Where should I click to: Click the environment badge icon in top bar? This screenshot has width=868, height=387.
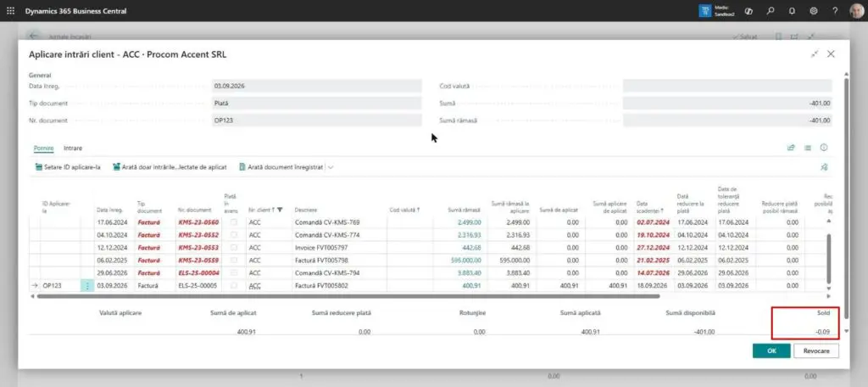click(705, 11)
